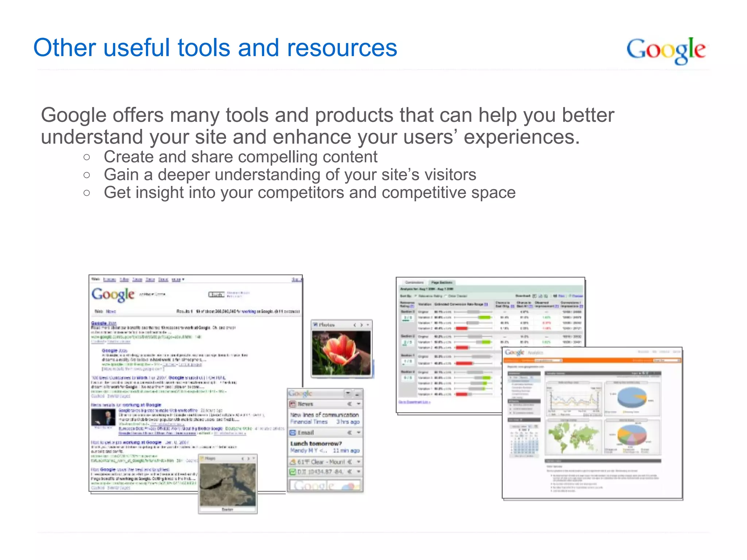Select the Order Created sort radio button
This screenshot has width=747, height=560.
(x=446, y=296)
